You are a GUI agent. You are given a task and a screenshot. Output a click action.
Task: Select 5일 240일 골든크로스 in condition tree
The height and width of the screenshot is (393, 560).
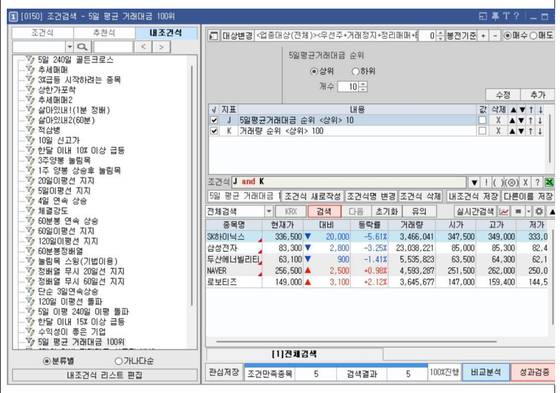(x=75, y=60)
